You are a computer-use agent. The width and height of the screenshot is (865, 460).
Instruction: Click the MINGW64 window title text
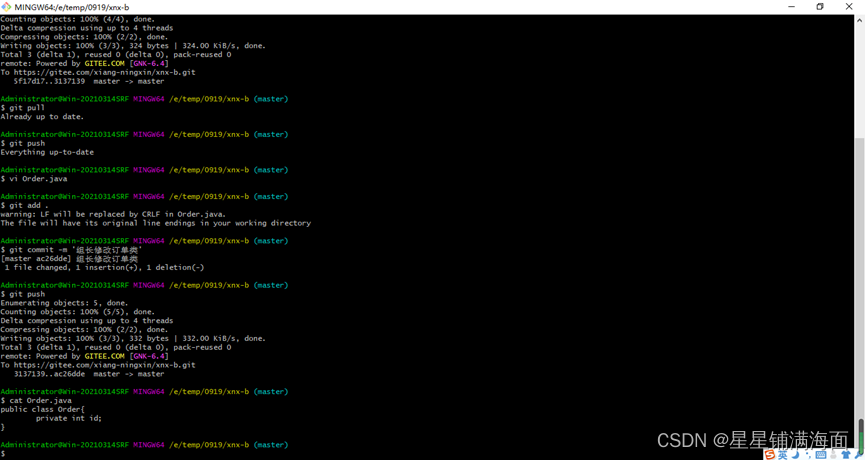(x=72, y=7)
